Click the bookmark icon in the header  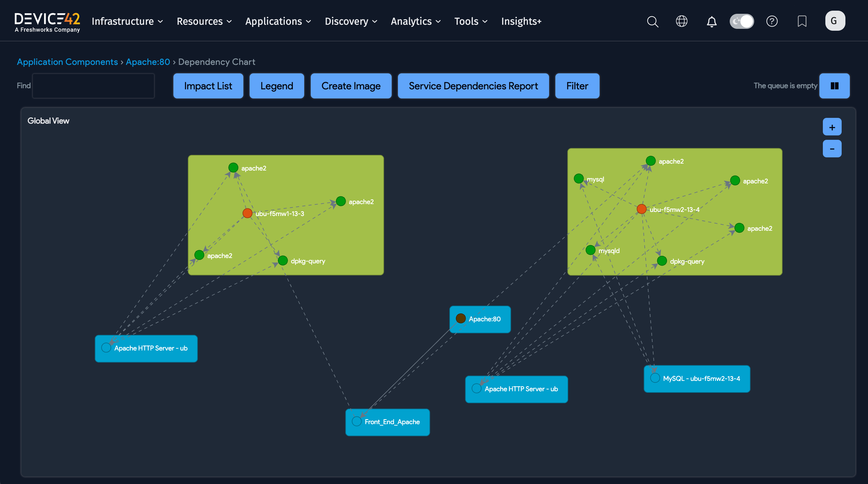pyautogui.click(x=802, y=21)
